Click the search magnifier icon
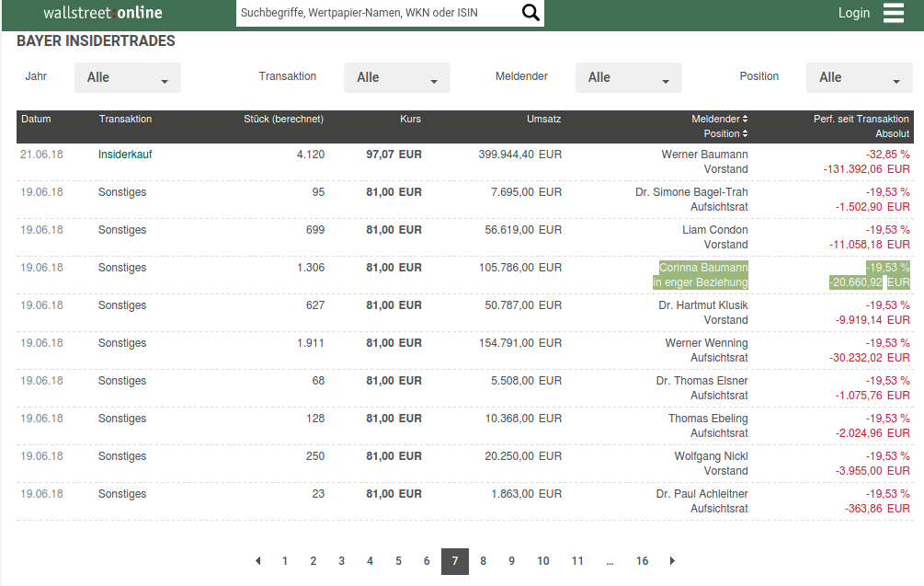This screenshot has width=924, height=586. [x=530, y=12]
